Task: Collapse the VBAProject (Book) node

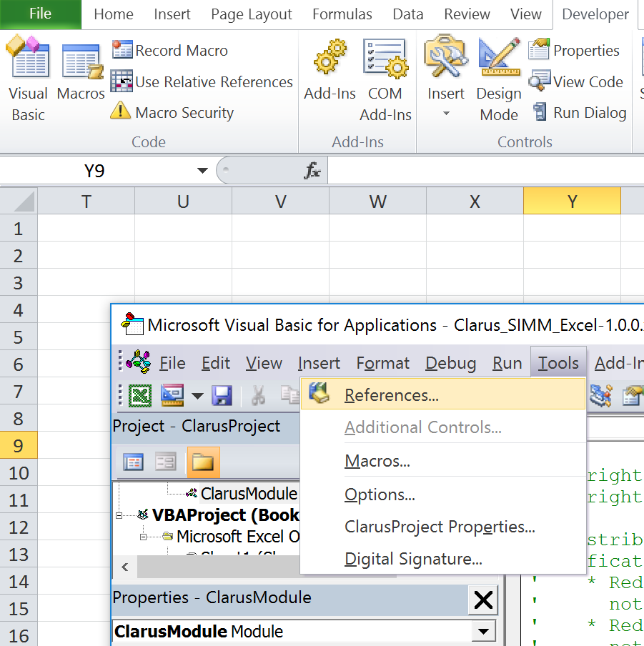Action: (x=119, y=515)
